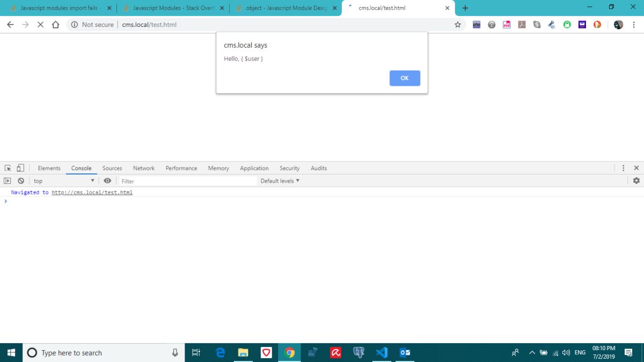Screen dimensions: 644x362
Task: Launch Microsoft Edge from taskbar
Action: click(220, 352)
